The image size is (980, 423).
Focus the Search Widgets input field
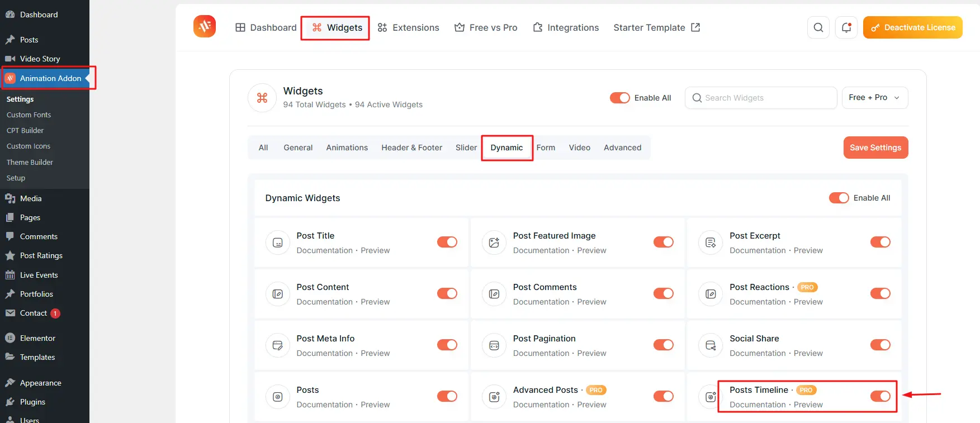pos(761,98)
